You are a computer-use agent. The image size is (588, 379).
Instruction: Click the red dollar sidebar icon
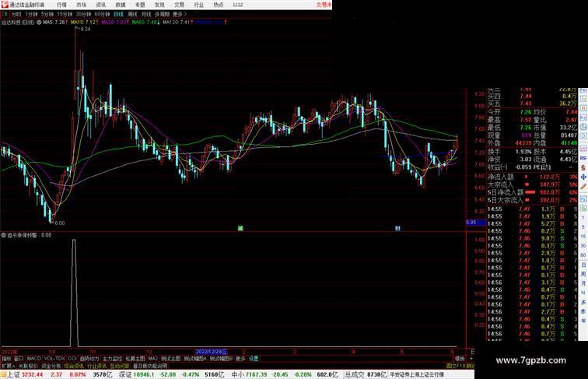tap(583, 168)
